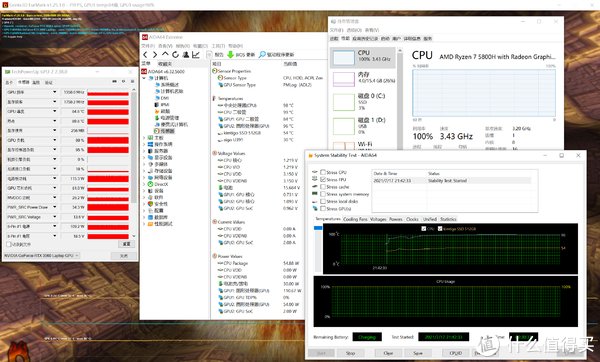
Task: Click the AIDA64 up-level arrow icon
Action: (165, 54)
